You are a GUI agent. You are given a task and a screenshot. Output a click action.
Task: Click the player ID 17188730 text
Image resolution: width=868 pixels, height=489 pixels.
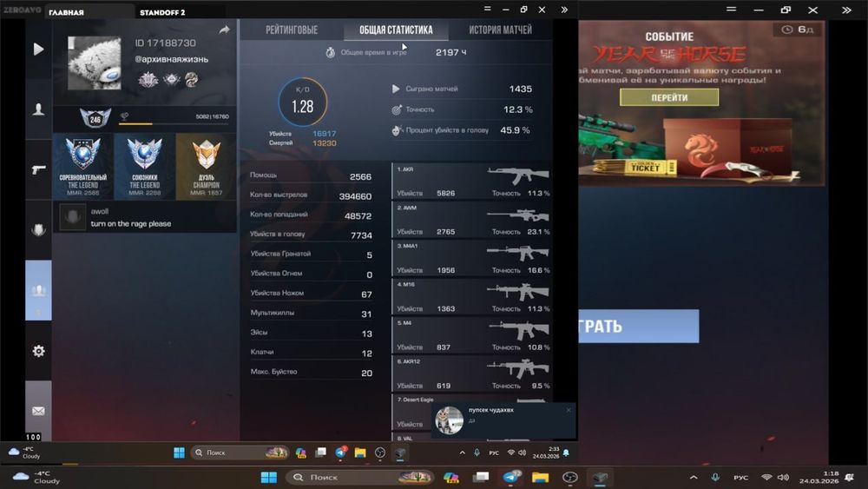tap(165, 43)
